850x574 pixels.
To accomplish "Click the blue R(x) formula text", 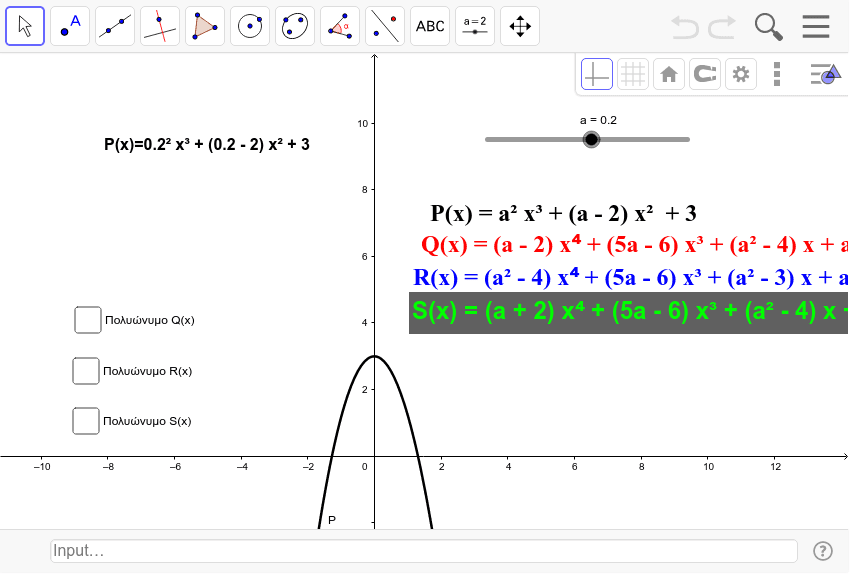I will tap(630, 278).
